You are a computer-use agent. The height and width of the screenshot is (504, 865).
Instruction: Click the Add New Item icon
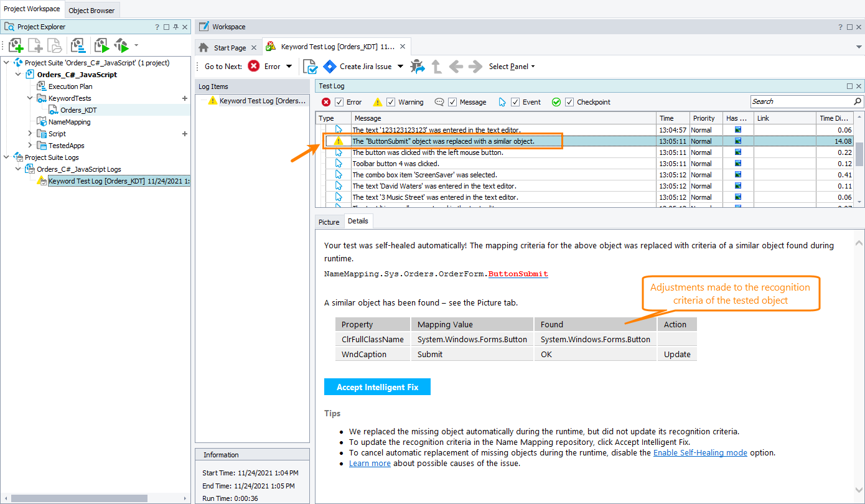[35, 45]
